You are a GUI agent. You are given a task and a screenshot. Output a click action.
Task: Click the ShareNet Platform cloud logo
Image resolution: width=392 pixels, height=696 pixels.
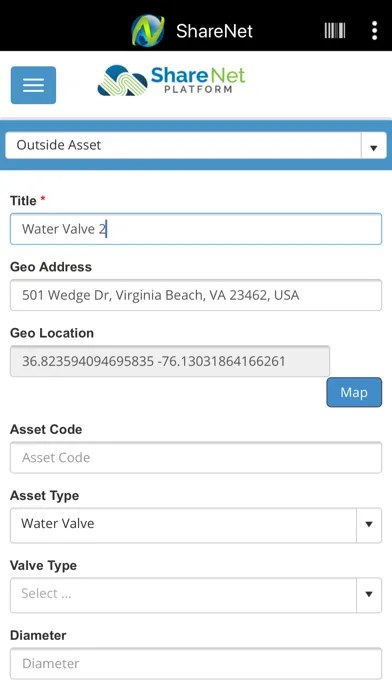171,81
